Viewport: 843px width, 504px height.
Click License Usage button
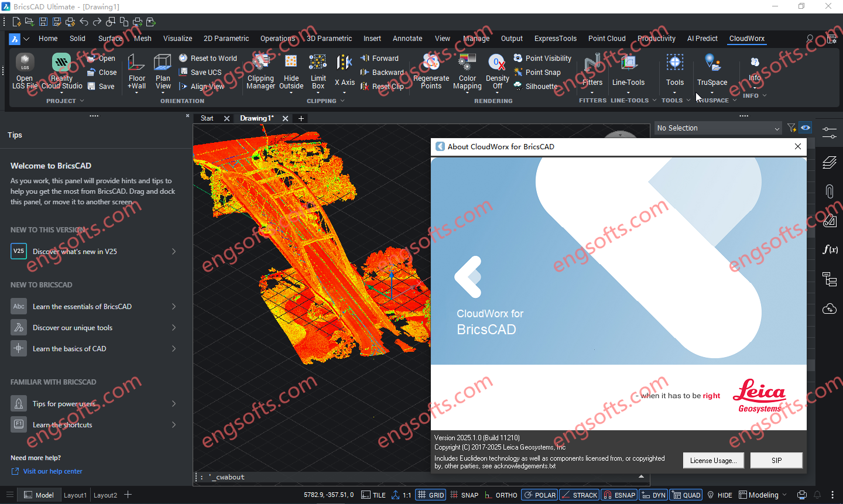[x=714, y=461]
